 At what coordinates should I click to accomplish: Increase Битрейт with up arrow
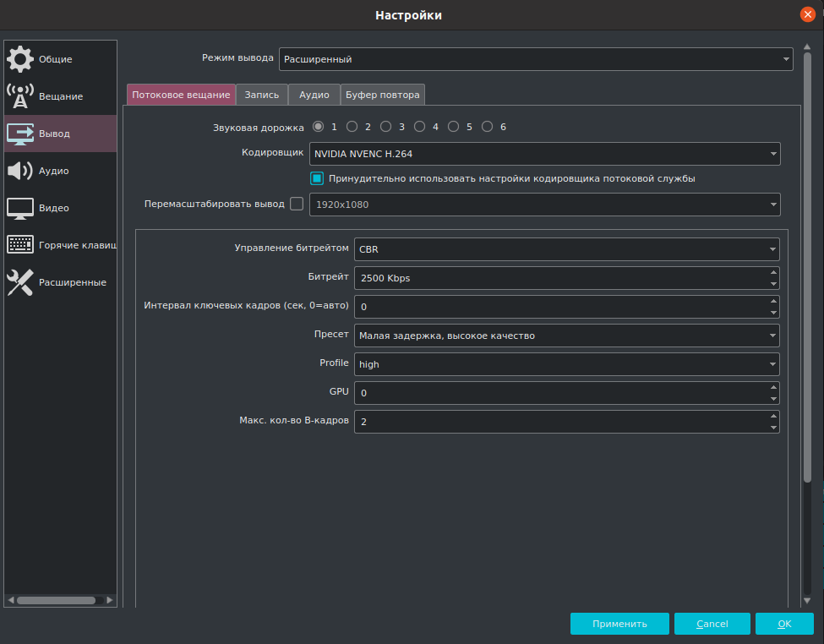(773, 272)
